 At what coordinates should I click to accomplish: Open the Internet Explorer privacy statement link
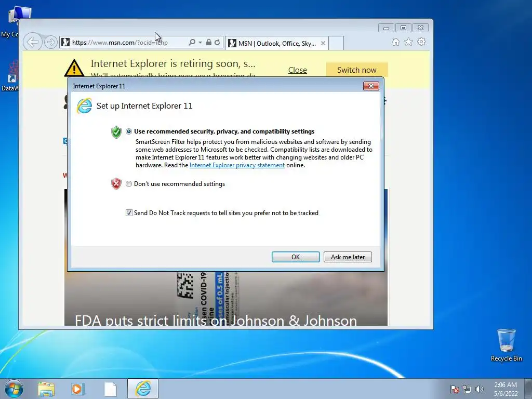click(237, 165)
